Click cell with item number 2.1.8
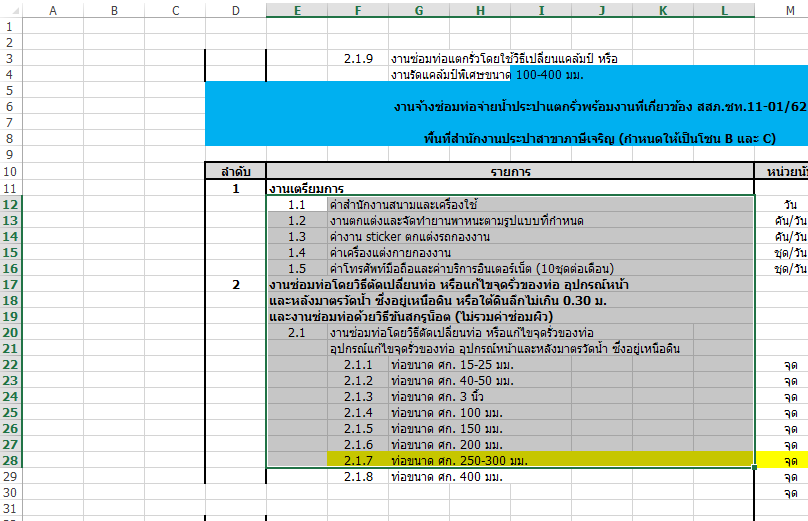Screen dimensions: 808x521 [358, 477]
